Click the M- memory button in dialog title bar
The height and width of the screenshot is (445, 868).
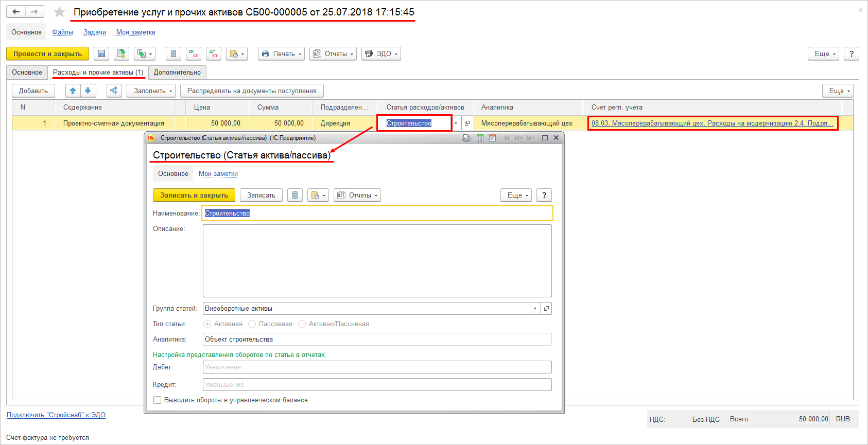coord(530,138)
